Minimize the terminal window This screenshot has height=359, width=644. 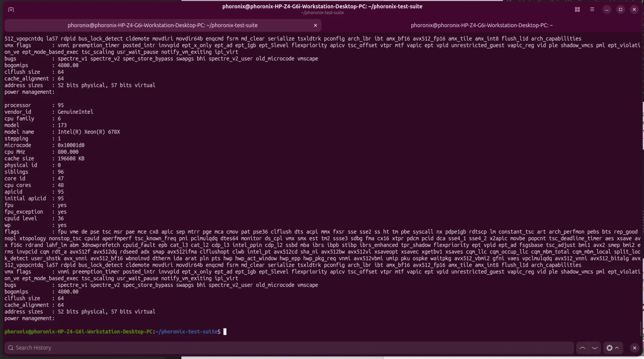[x=607, y=10]
